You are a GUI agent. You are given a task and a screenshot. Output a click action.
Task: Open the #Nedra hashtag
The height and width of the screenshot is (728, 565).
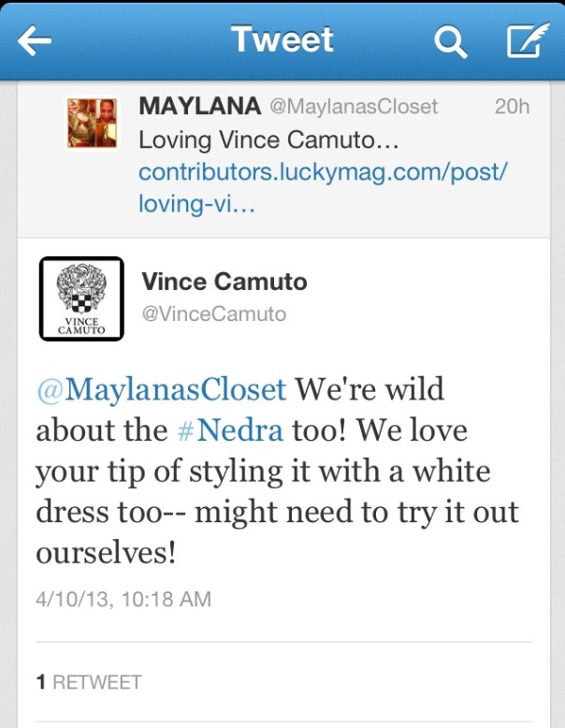(218, 431)
